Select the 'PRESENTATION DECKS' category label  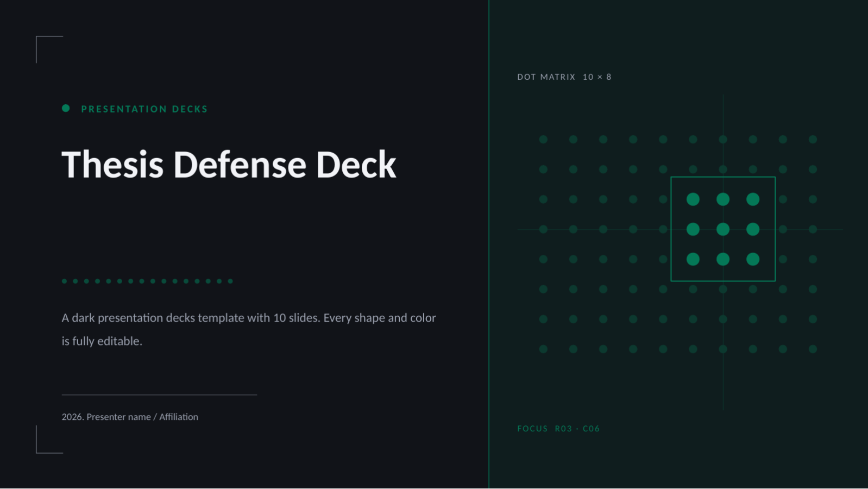[144, 109]
